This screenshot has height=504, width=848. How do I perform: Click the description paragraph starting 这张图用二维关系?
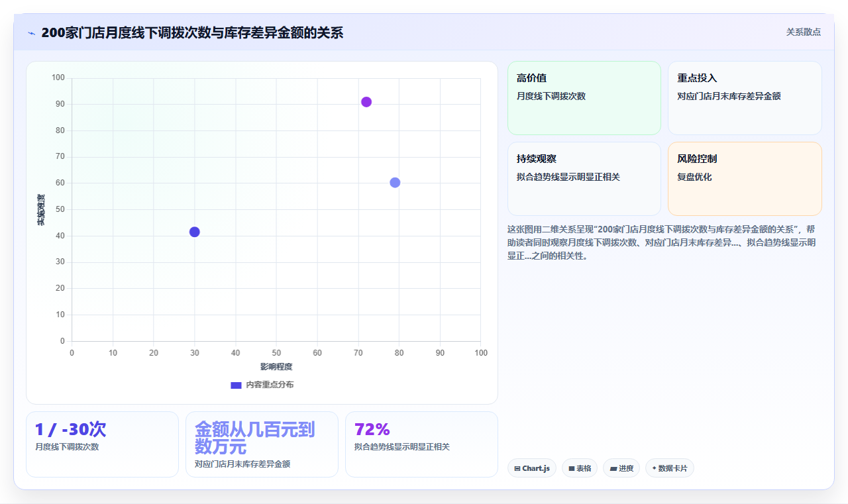[x=662, y=242]
